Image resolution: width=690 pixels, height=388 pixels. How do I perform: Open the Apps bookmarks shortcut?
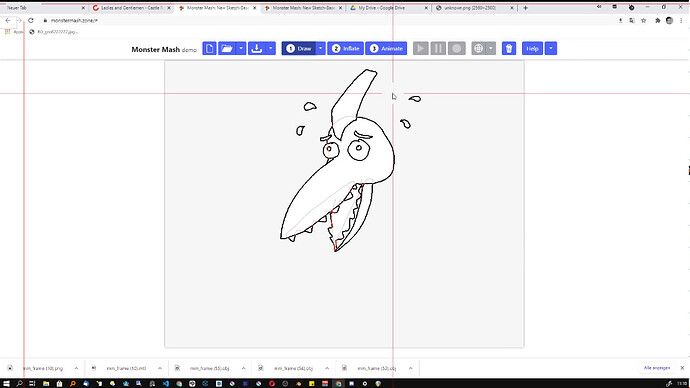pyautogui.click(x=14, y=32)
